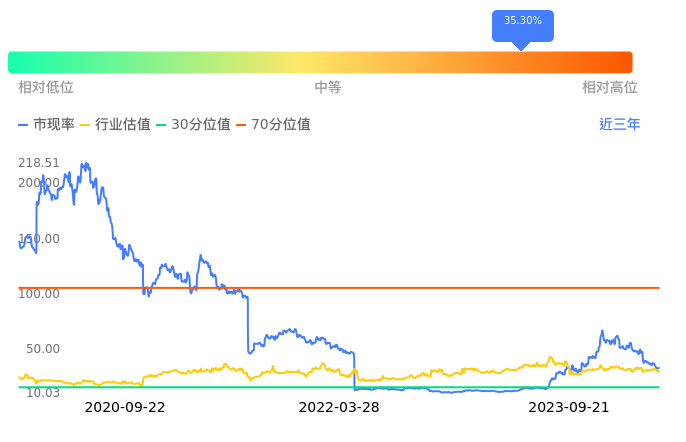Click the 相对高位 label
686x442 pixels.
click(609, 88)
